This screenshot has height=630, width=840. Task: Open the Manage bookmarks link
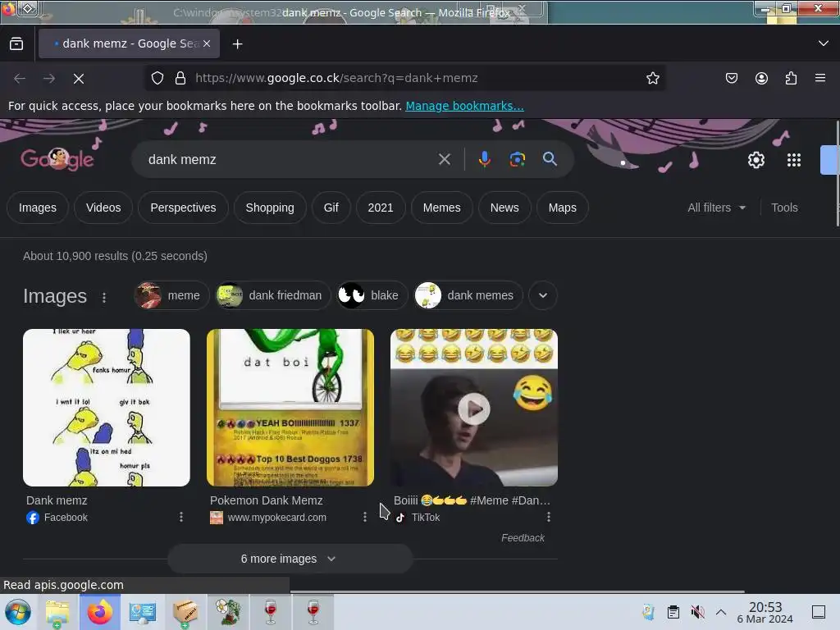(464, 106)
